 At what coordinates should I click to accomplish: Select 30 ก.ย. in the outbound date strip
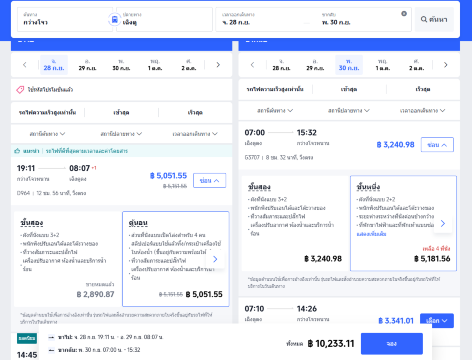(x=121, y=65)
